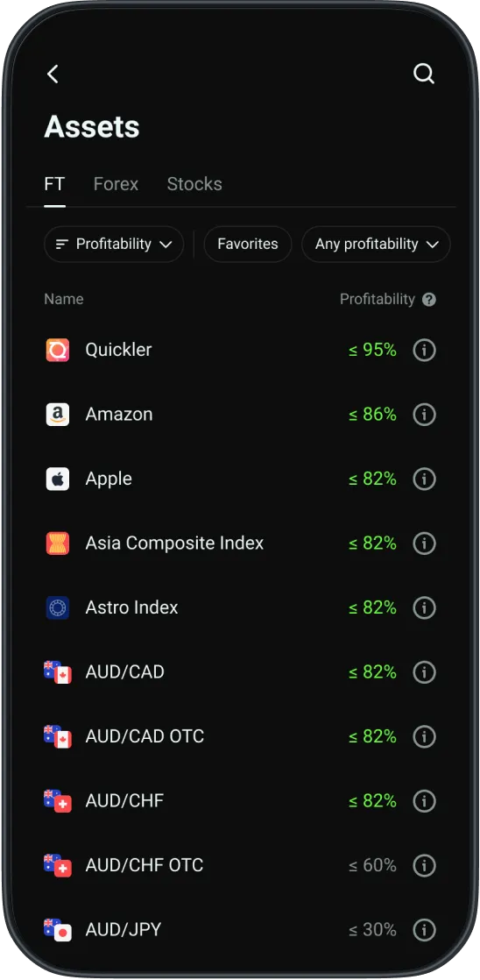Image resolution: width=480 pixels, height=980 pixels.
Task: Select the AUD/CAD currency pair
Action: (240, 671)
